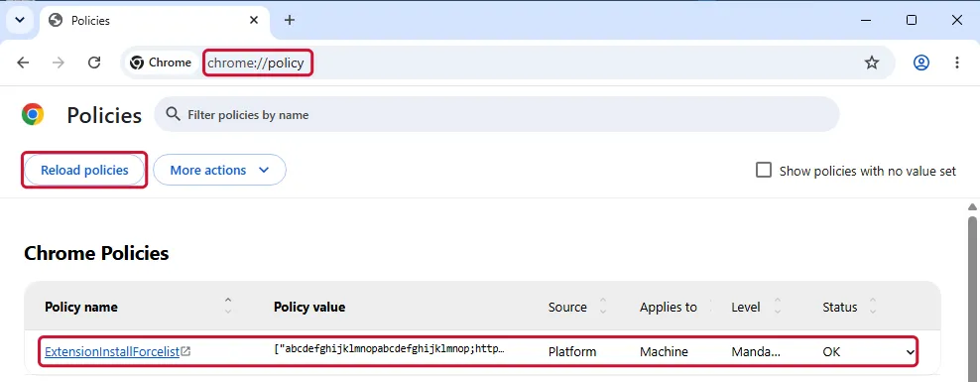Sort by Source column arrows
Viewport: 980px width, 382px height.
(603, 306)
